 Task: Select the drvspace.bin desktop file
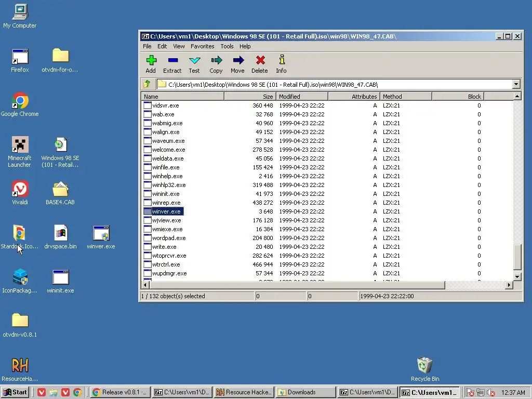[x=60, y=237]
